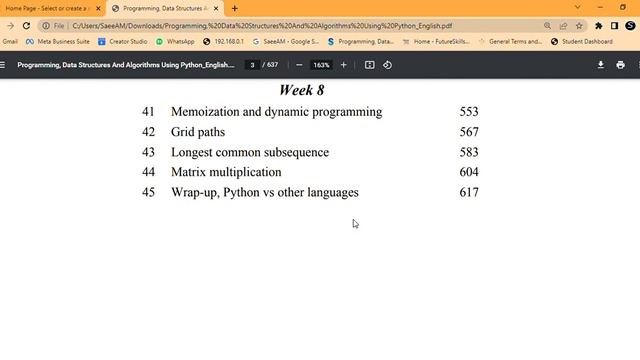Image resolution: width=640 pixels, height=360 pixels.
Task: Zoom out with the minus button
Action: click(x=299, y=65)
